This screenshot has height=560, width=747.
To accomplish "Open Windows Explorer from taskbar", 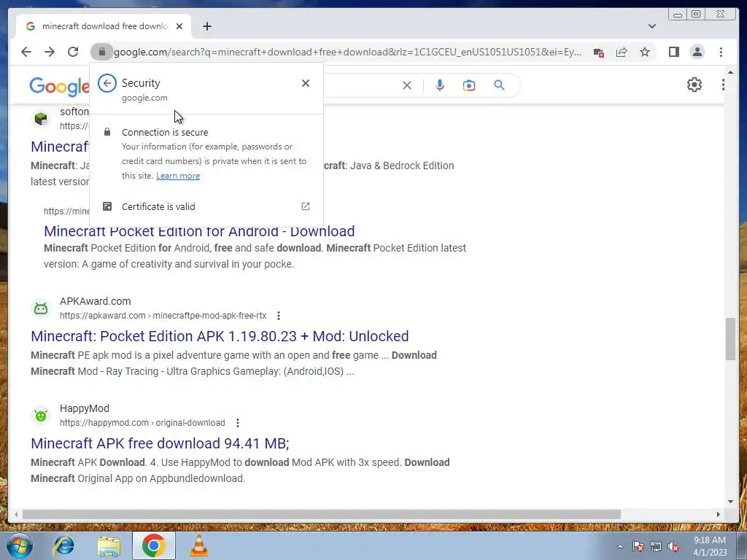I will click(109, 546).
